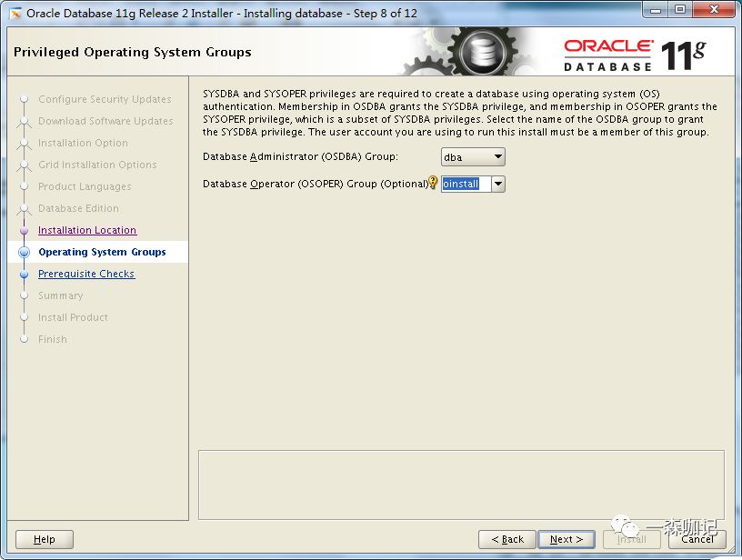Cancel the installation

pyautogui.click(x=697, y=539)
